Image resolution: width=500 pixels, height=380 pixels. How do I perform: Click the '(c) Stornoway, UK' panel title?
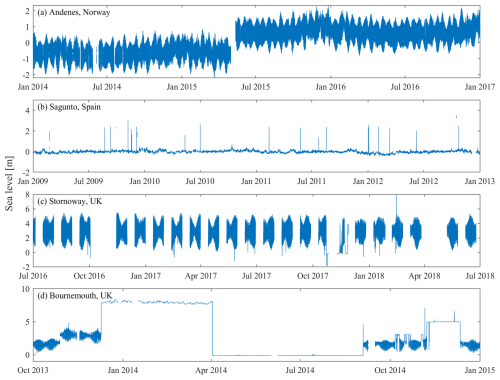(70, 201)
